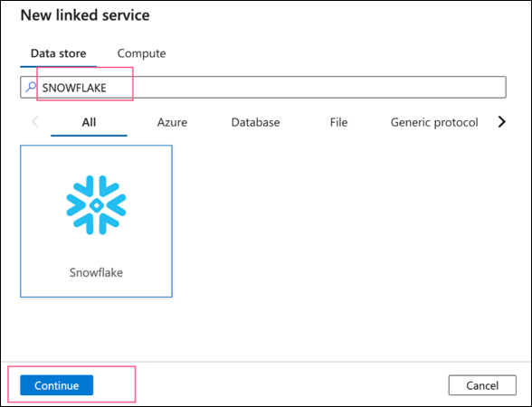Continue to the next step
This screenshot has height=407, width=532.
(57, 385)
